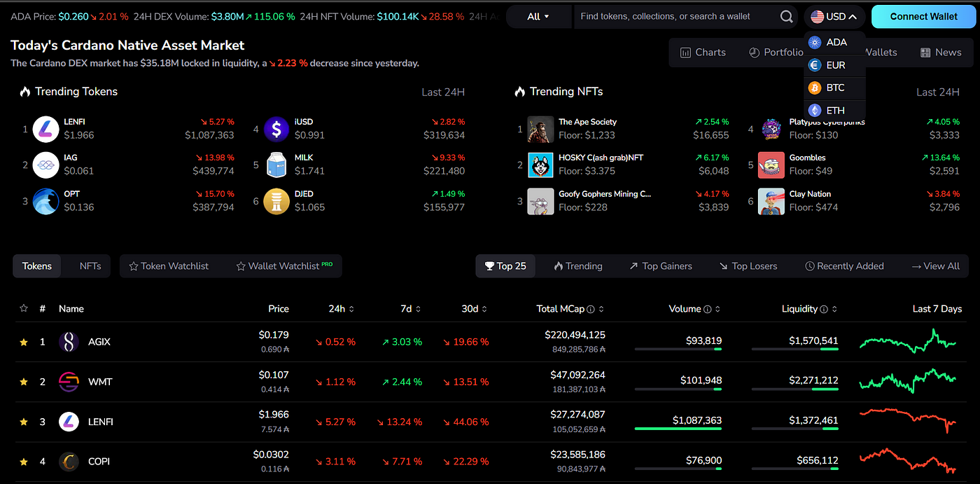
Task: Sort table by 7d change
Action: coord(410,309)
